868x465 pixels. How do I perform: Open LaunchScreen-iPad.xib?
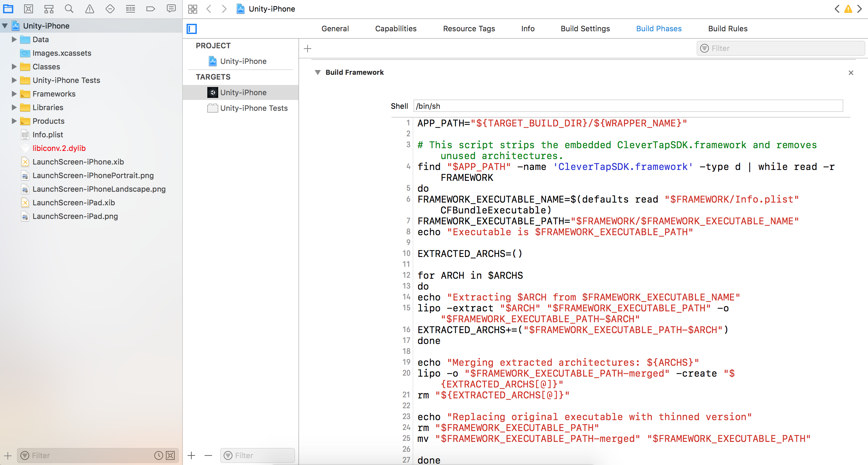[74, 203]
